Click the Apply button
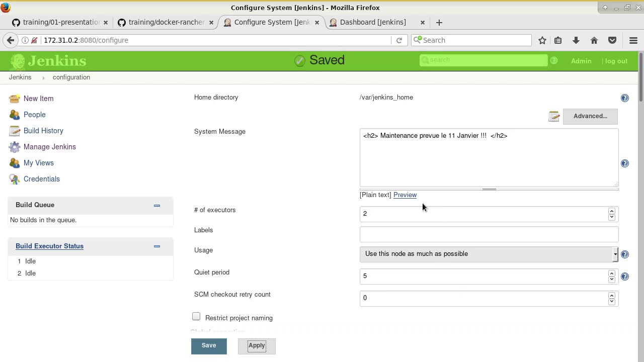Image resolution: width=644 pixels, height=362 pixels. [x=257, y=346]
